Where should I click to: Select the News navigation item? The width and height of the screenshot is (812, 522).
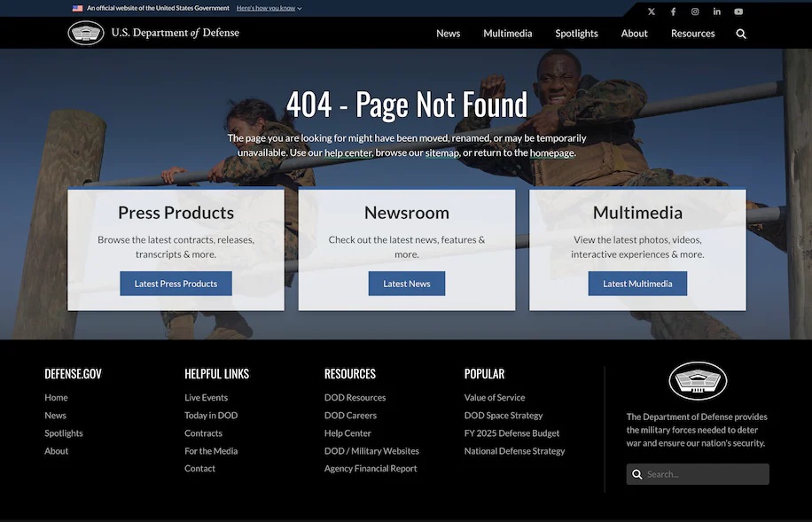pos(448,34)
